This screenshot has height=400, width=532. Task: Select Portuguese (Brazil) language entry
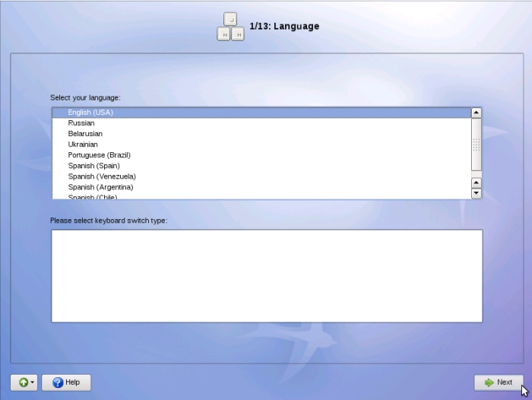pyautogui.click(x=99, y=155)
